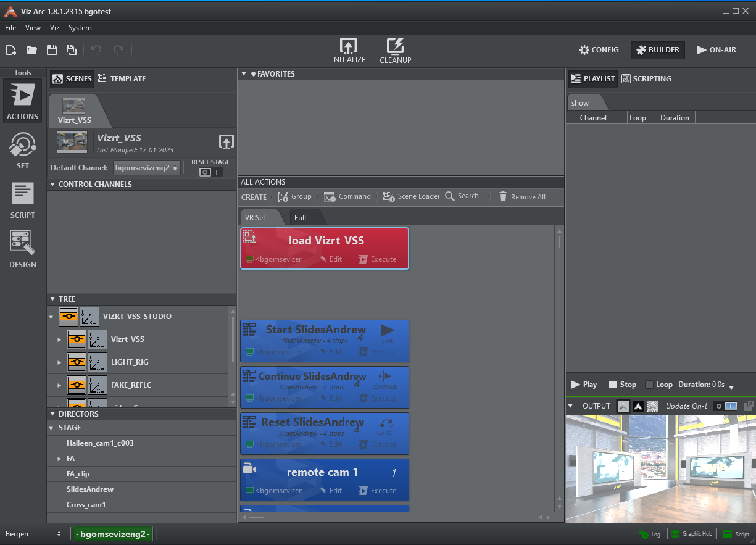Open the Viz menu
This screenshot has width=756, height=545.
54,28
